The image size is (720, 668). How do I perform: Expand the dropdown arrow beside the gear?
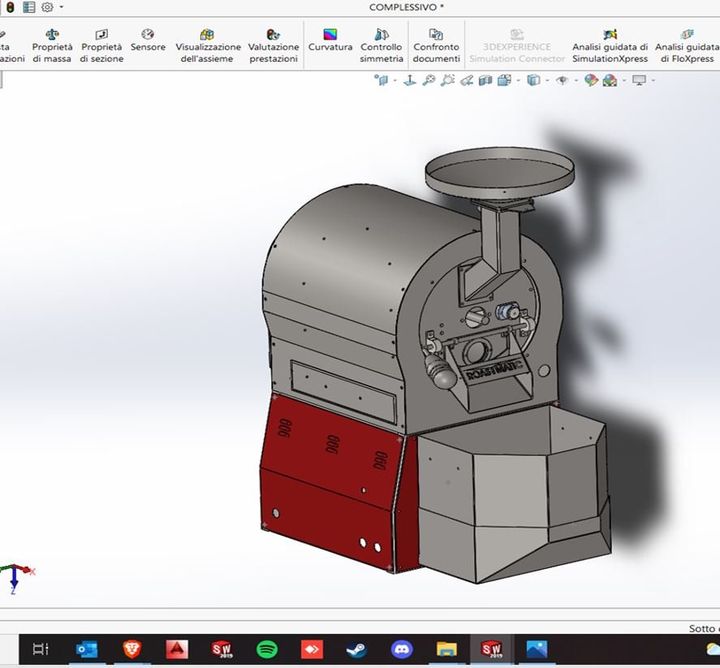click(61, 7)
